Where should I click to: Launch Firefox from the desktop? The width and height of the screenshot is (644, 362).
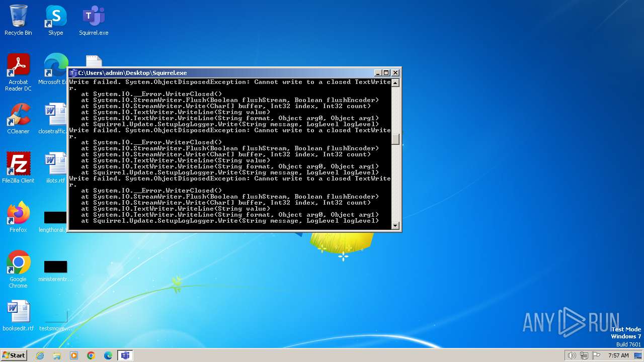18,217
